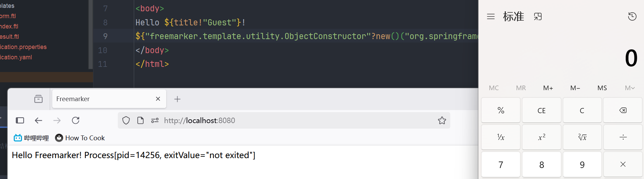Close the Freemarker tab
This screenshot has height=179, width=644.
158,99
